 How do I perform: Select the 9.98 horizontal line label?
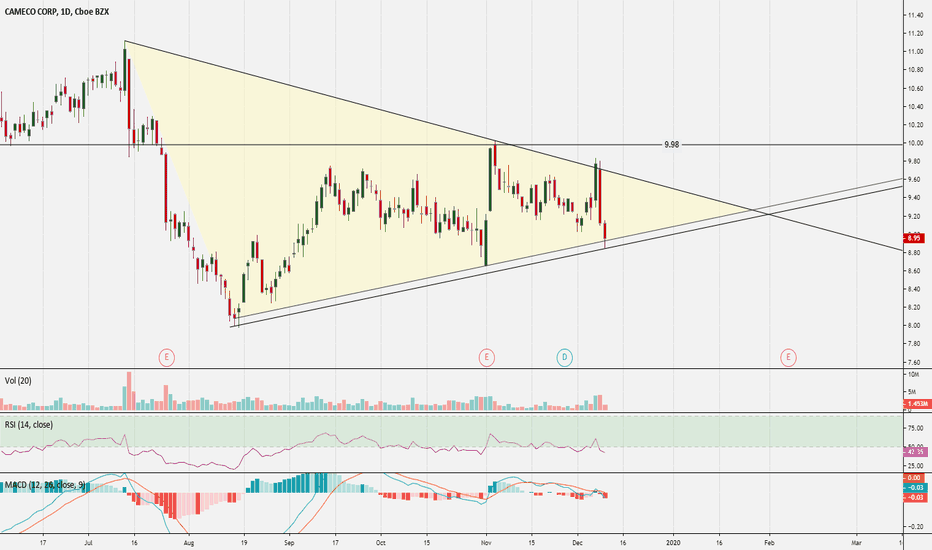point(671,144)
